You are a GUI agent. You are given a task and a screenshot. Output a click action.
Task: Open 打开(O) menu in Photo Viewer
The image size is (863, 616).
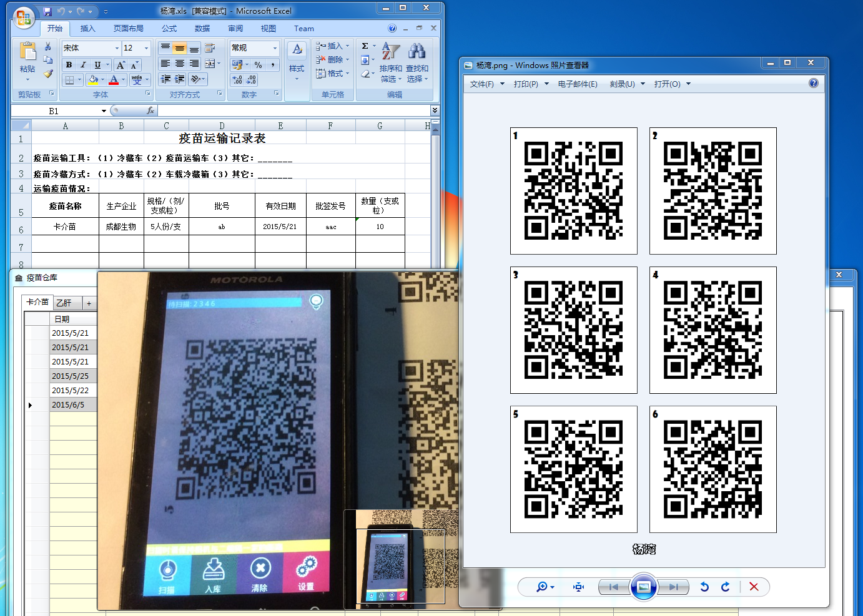pos(673,84)
